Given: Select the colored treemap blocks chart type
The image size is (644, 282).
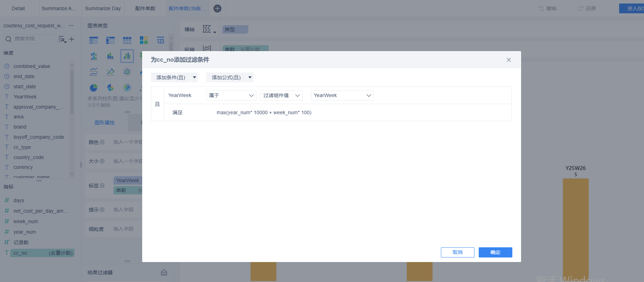Looking at the screenshot, I should tap(144, 40).
